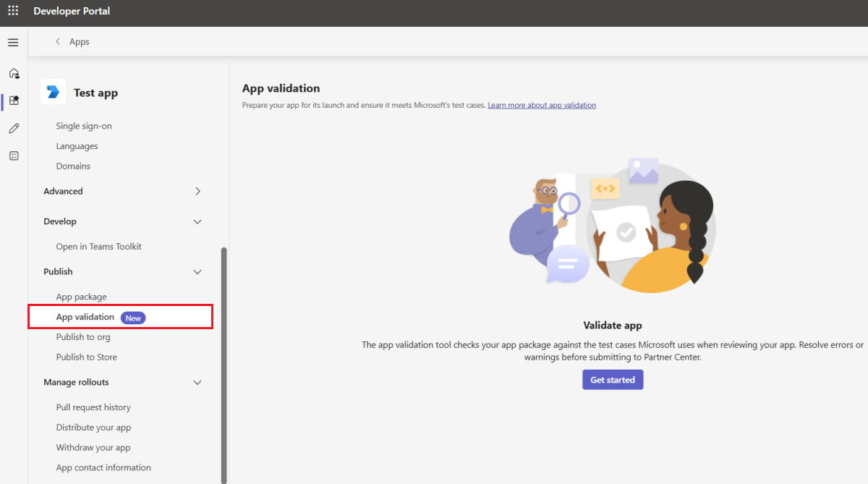Expand the Advanced section chevron
868x484 pixels.
click(197, 191)
